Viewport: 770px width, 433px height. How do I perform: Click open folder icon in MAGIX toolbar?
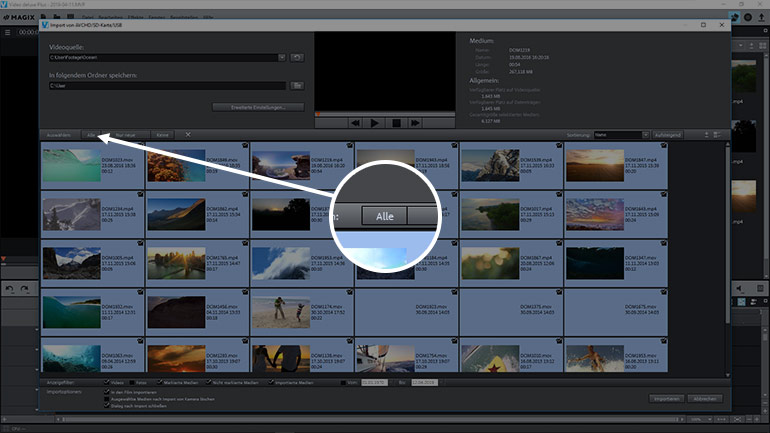point(57,17)
